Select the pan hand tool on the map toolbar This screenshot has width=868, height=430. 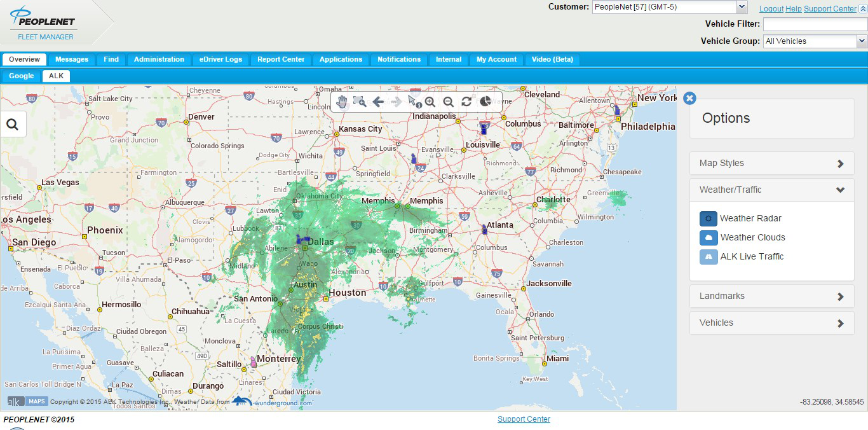click(x=342, y=101)
